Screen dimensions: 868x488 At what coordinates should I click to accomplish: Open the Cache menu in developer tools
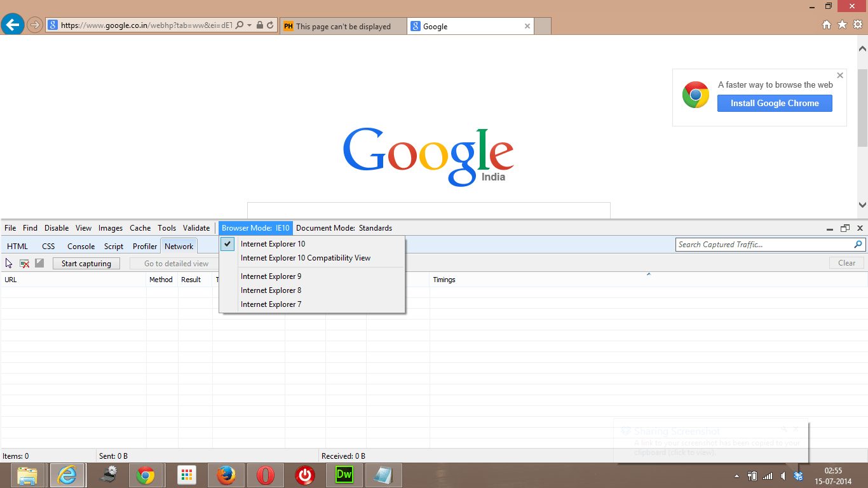(x=140, y=227)
